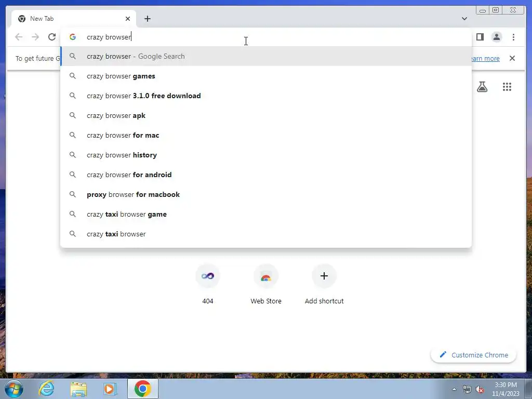Open the side panel icon

click(480, 37)
